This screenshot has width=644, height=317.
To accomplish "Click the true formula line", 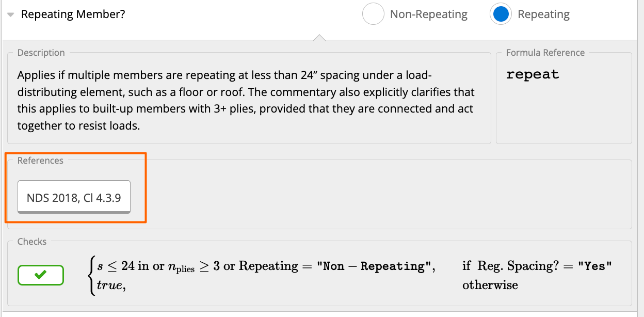I will point(111,285).
